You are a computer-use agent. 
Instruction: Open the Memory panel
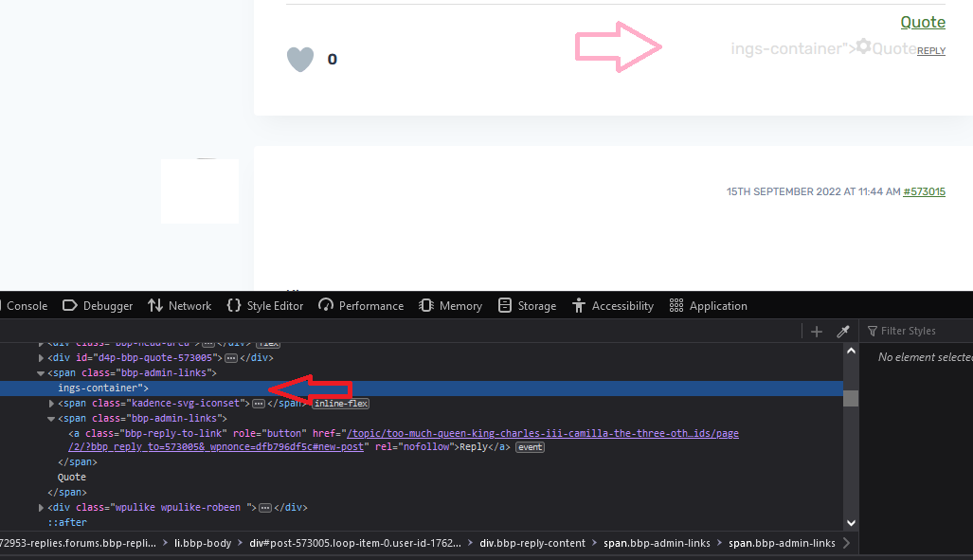pyautogui.click(x=451, y=306)
